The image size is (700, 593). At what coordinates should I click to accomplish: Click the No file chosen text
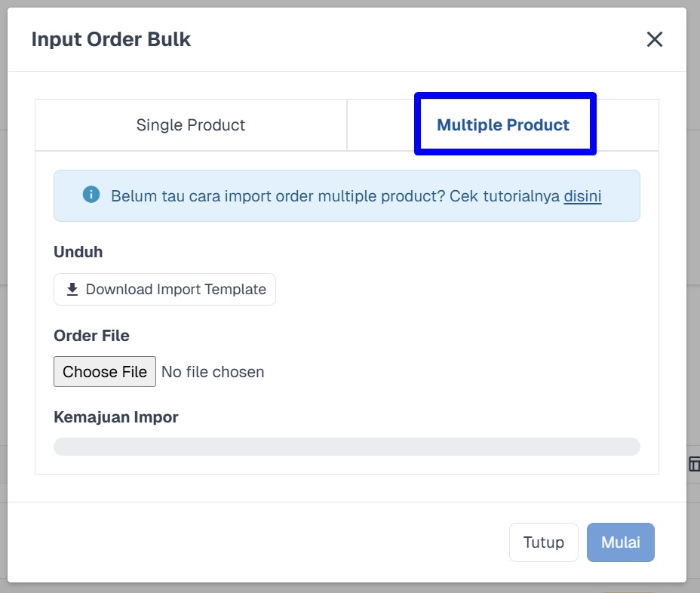(213, 372)
